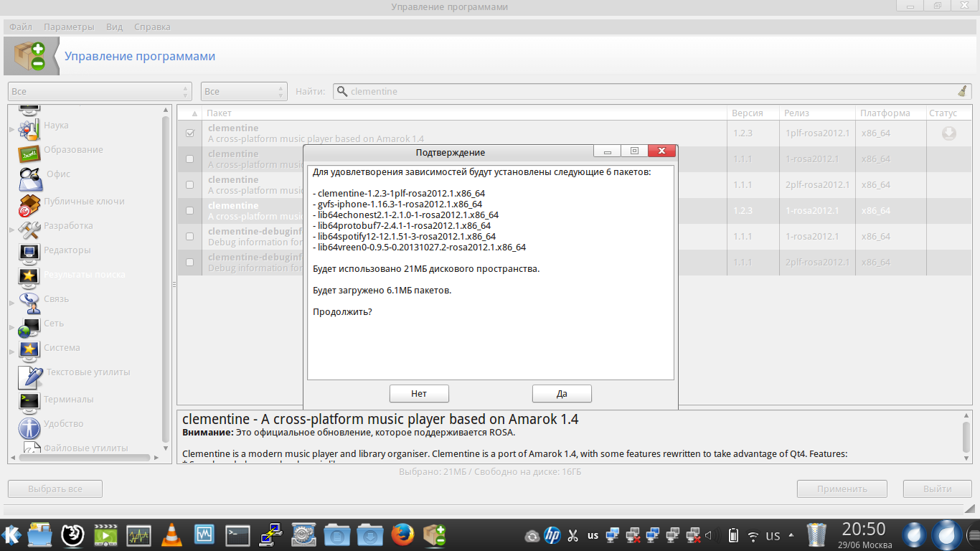Viewport: 980px width, 551px height.
Task: Focus the search field containing clementine
Action: tap(651, 91)
